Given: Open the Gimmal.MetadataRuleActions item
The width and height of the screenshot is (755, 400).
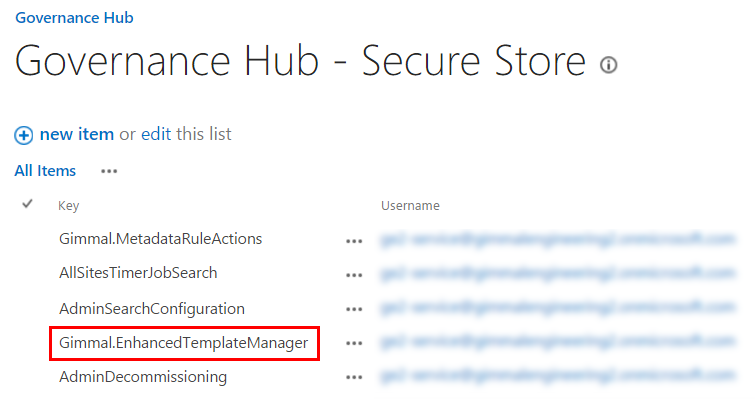Looking at the screenshot, I should pyautogui.click(x=160, y=239).
